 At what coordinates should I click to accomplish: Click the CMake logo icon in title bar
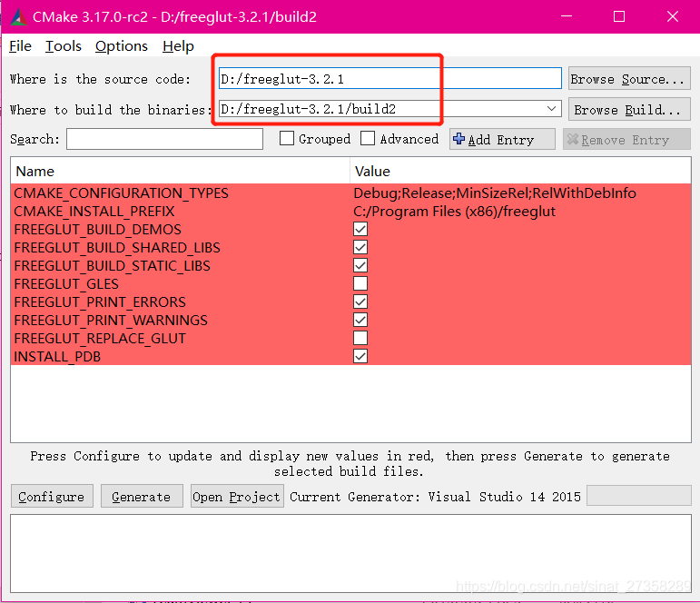[x=18, y=17]
